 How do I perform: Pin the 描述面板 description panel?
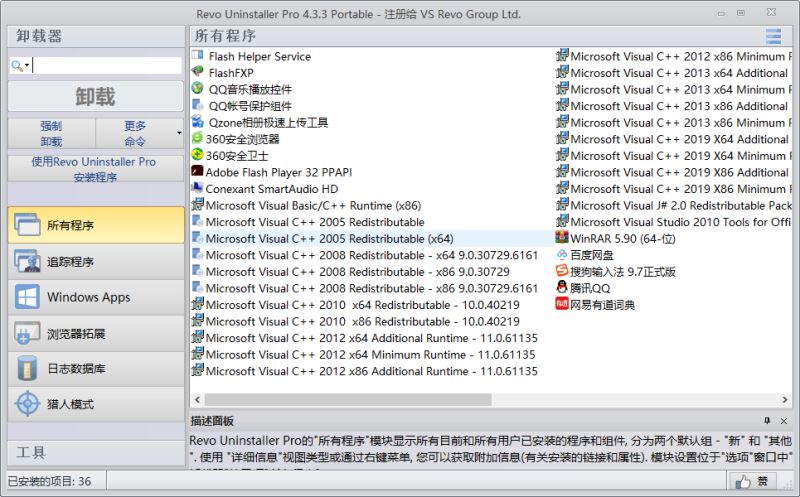pos(767,420)
